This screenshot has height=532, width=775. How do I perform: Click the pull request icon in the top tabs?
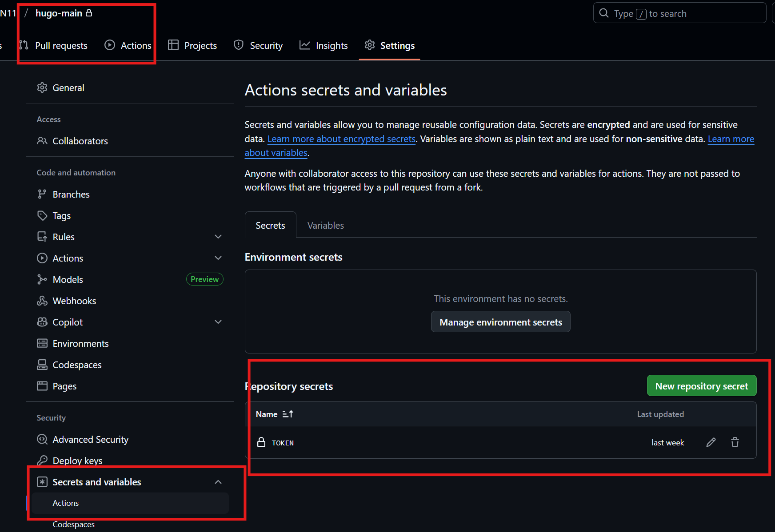tap(24, 45)
